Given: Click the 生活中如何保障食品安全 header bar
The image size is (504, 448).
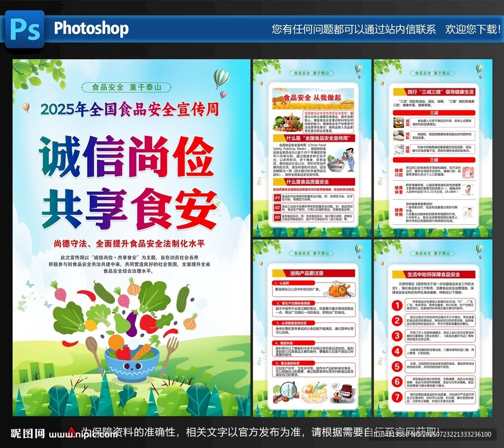Looking at the screenshot, I should click(434, 275).
